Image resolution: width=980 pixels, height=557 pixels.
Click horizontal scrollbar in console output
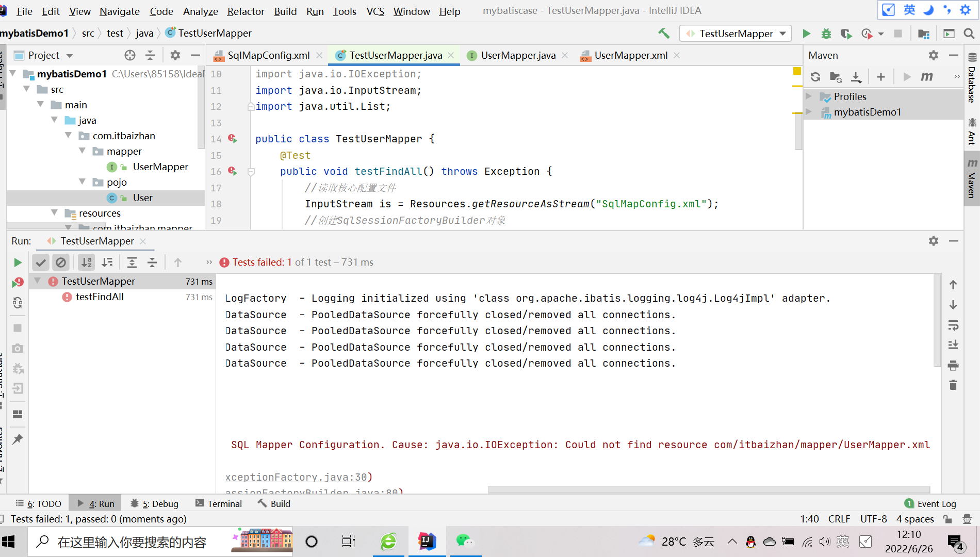click(x=709, y=489)
